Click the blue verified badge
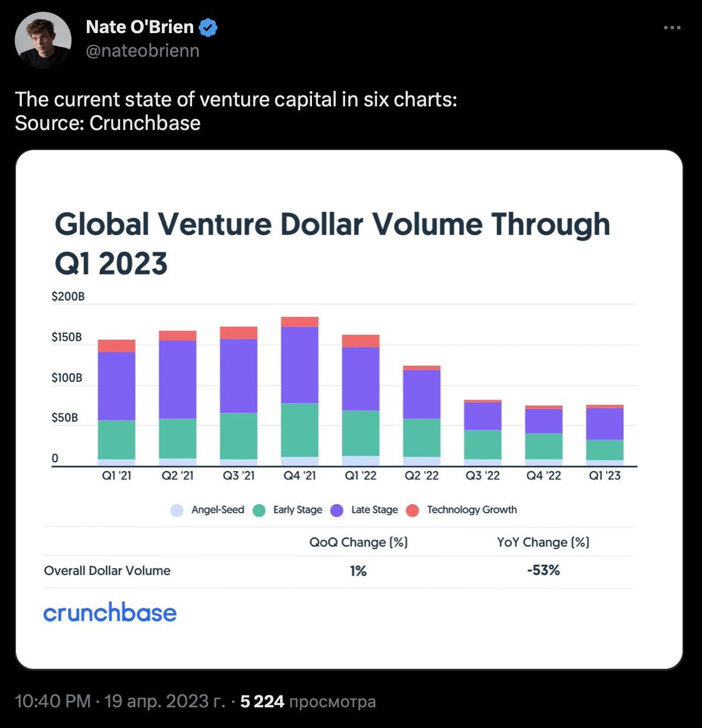The width and height of the screenshot is (702, 728). [x=208, y=27]
